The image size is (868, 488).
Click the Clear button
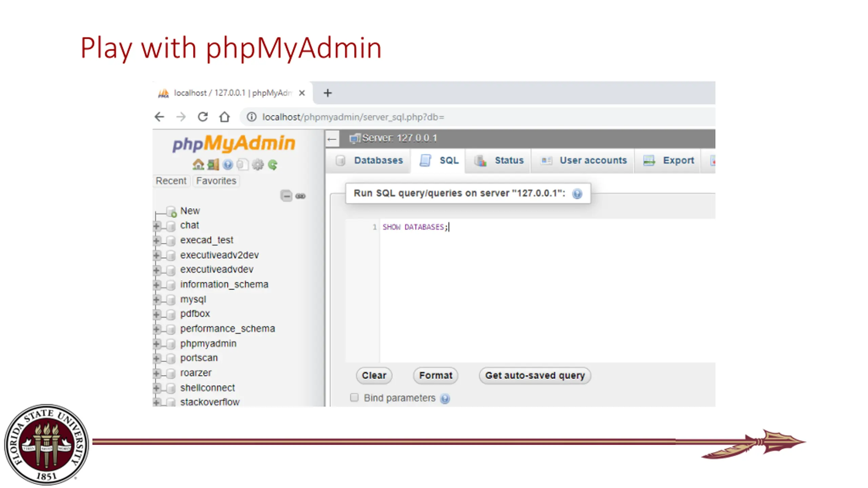pyautogui.click(x=374, y=375)
